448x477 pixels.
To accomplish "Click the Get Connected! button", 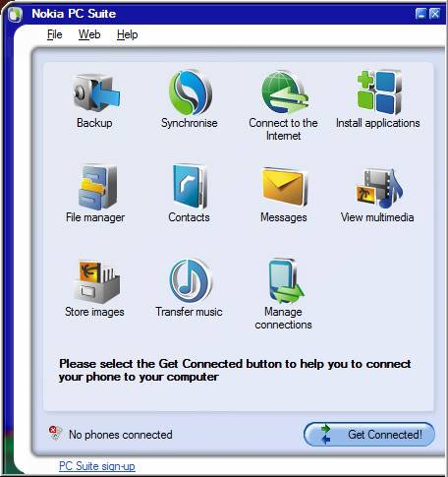I will (x=369, y=435).
